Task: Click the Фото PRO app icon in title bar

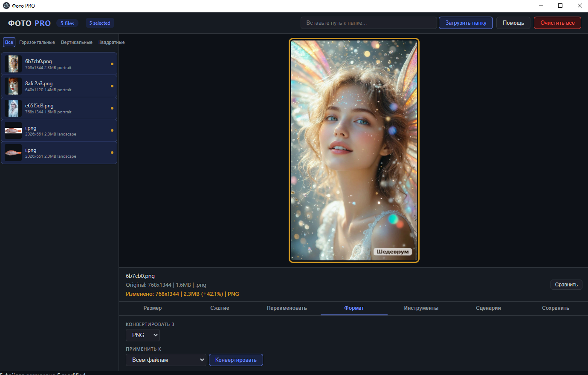Action: tap(6, 6)
